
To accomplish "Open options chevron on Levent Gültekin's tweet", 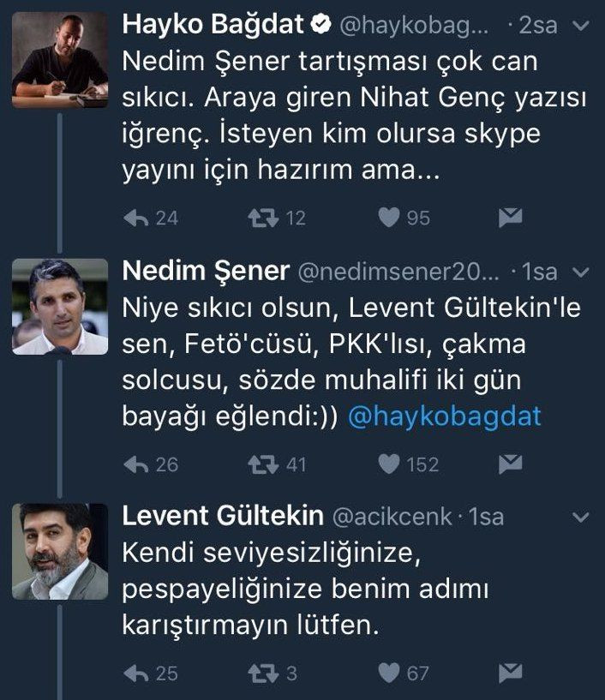I will tap(581, 518).
